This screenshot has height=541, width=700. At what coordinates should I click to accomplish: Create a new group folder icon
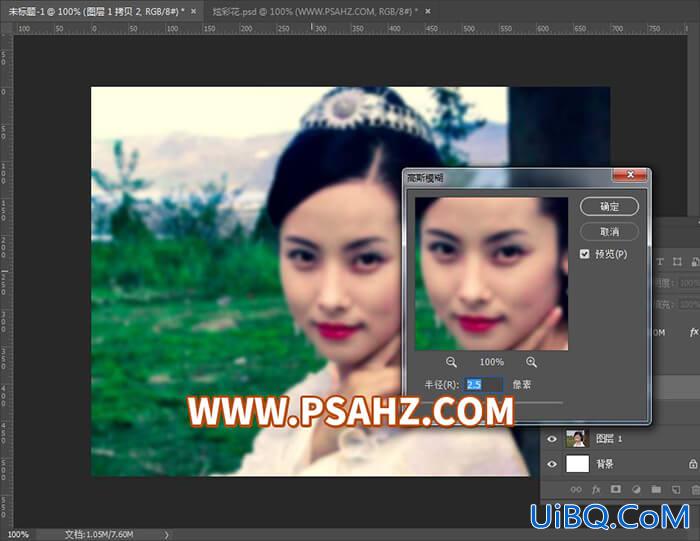tap(656, 489)
